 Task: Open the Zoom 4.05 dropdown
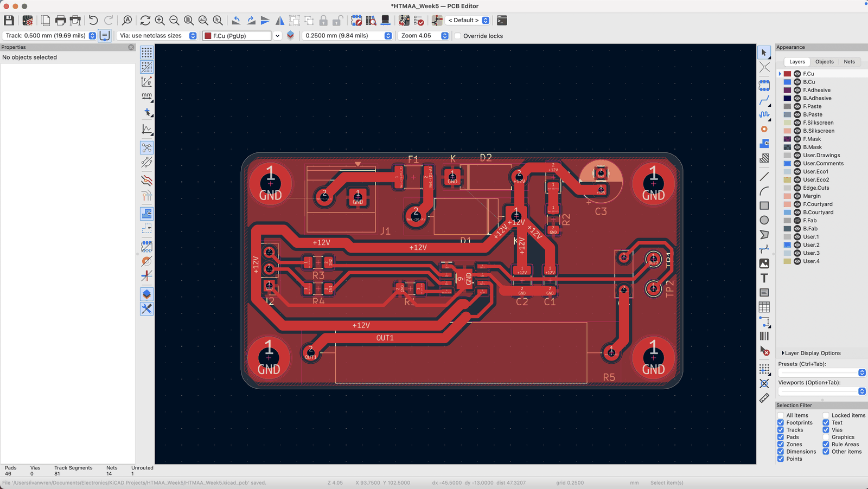click(423, 36)
